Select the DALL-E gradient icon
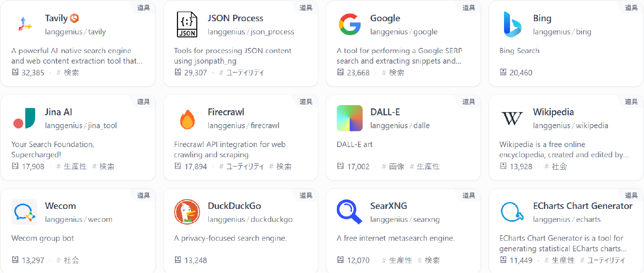This screenshot has height=273, width=644. coord(350,118)
